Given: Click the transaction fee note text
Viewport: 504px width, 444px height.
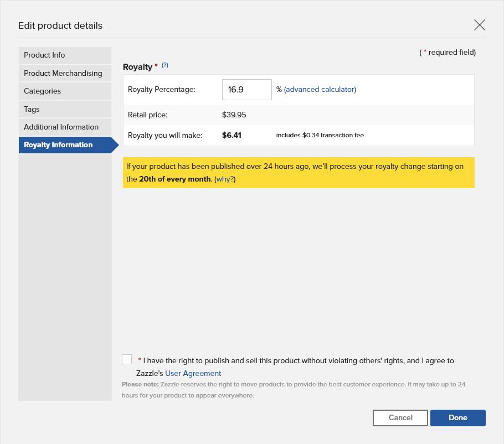Looking at the screenshot, I should [x=320, y=135].
